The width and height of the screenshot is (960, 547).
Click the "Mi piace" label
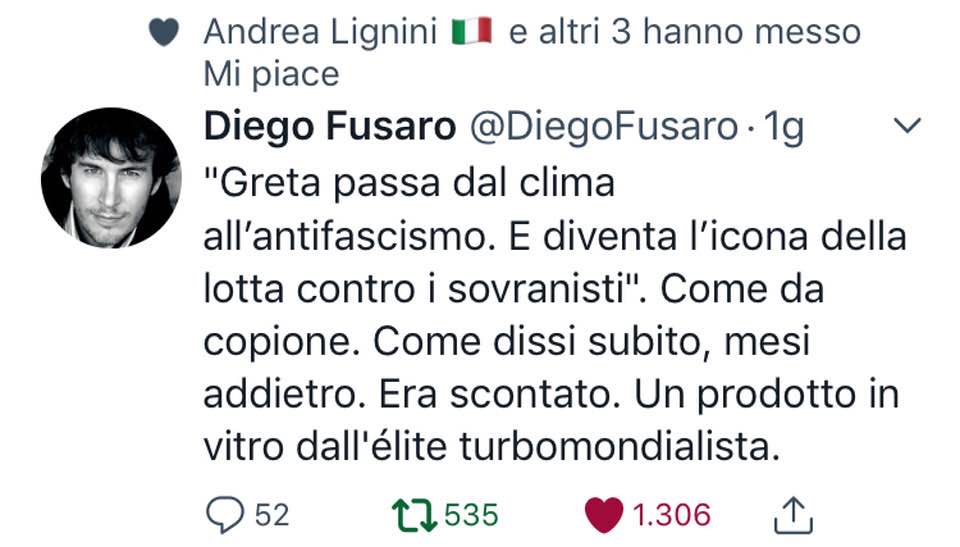pos(271,75)
